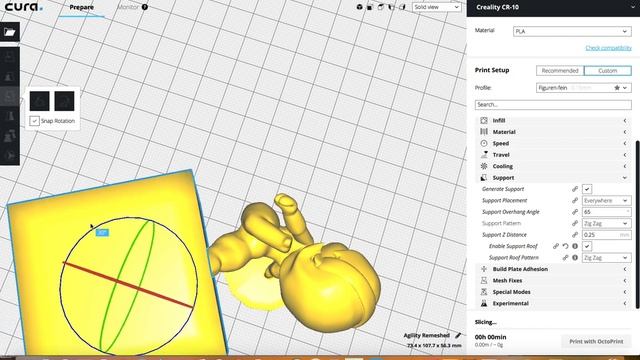This screenshot has width=640, height=360.
Task: Click the Lay Flat button in popup
Action: [64, 101]
